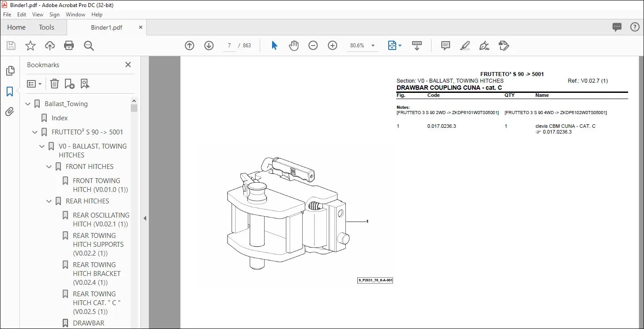Click the DRAWBAR COUPLING CUNA - cat. C heading
Image resolution: width=644 pixels, height=329 pixels.
click(x=449, y=88)
